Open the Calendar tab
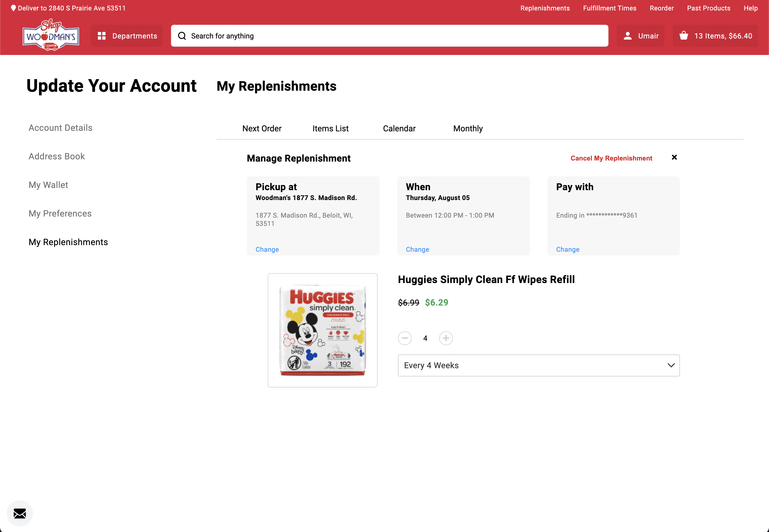769x532 pixels. coord(399,128)
